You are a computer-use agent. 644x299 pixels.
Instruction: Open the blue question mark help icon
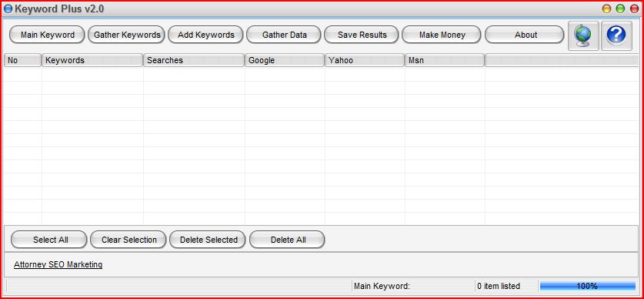[616, 35]
